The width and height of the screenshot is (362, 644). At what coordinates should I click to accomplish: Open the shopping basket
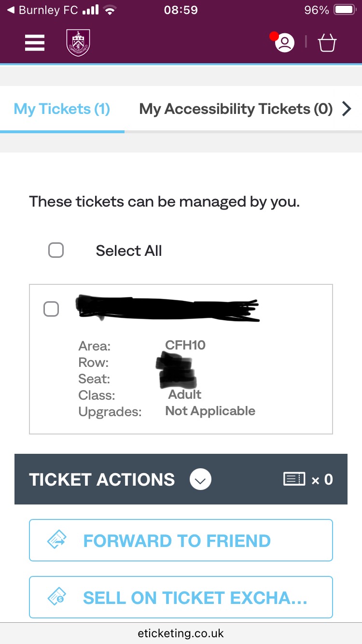327,43
